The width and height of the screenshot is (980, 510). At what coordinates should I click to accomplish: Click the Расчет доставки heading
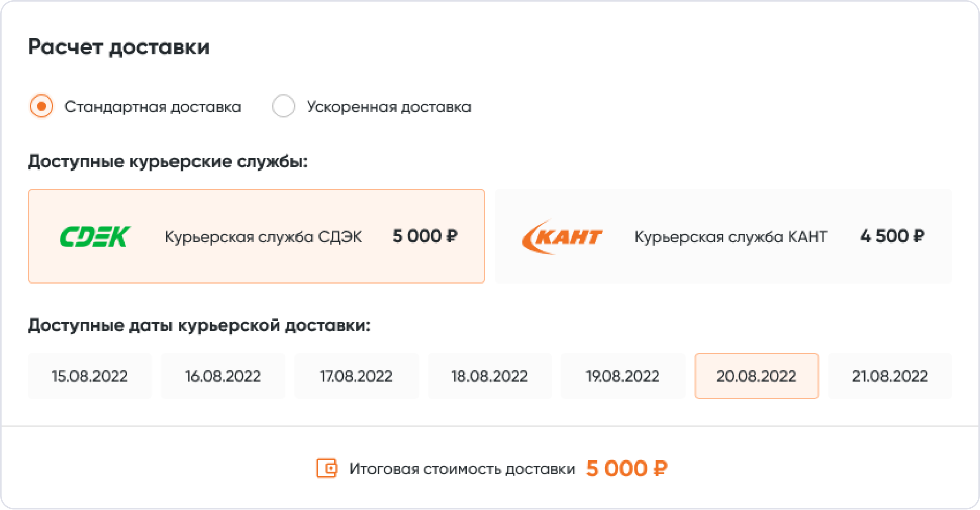[x=119, y=47]
